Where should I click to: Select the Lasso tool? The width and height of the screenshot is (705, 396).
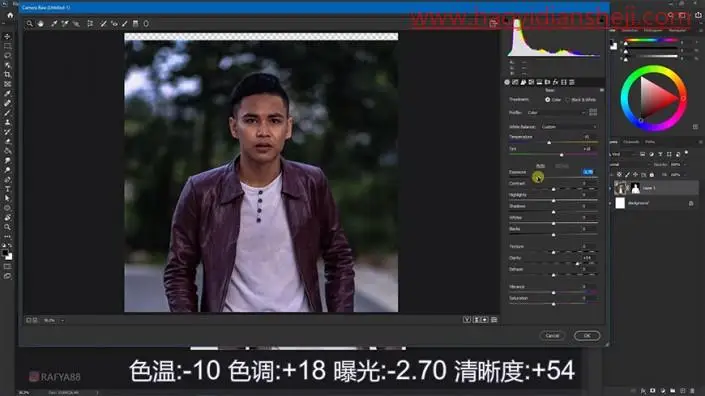point(7,55)
